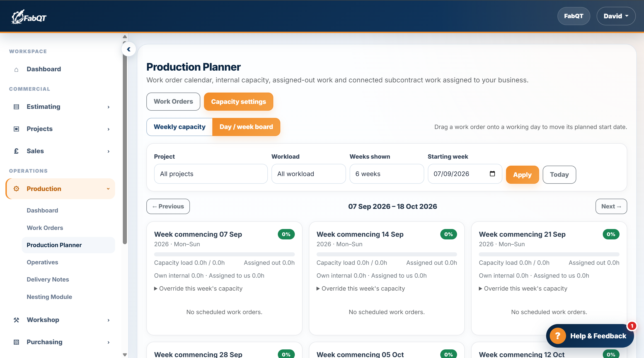Viewport: 644px width, 358px height.
Task: Click the Projects square icon
Action: click(x=16, y=129)
